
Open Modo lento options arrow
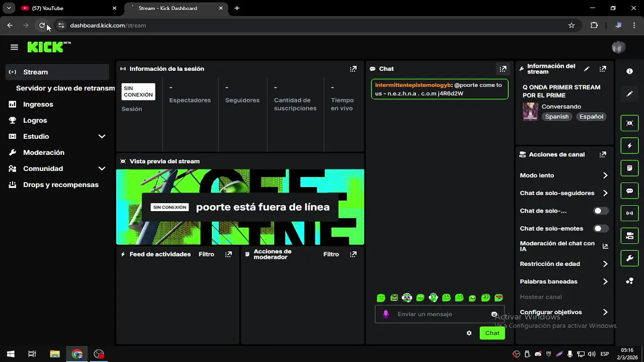(605, 175)
